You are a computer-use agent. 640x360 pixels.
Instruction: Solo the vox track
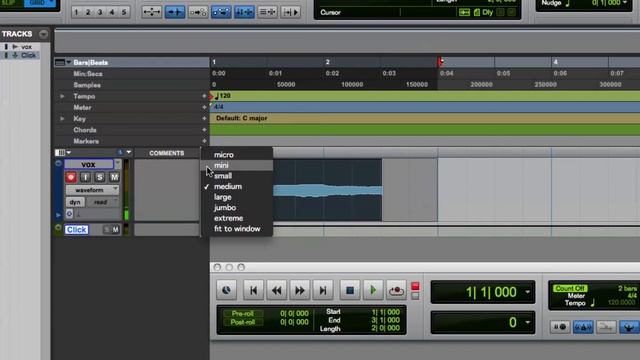100,177
